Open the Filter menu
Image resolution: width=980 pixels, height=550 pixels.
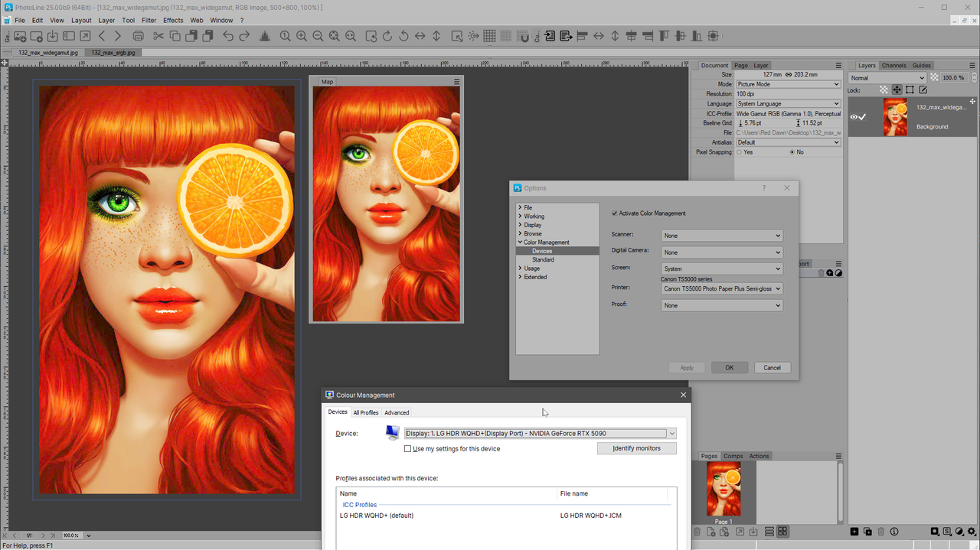point(149,21)
